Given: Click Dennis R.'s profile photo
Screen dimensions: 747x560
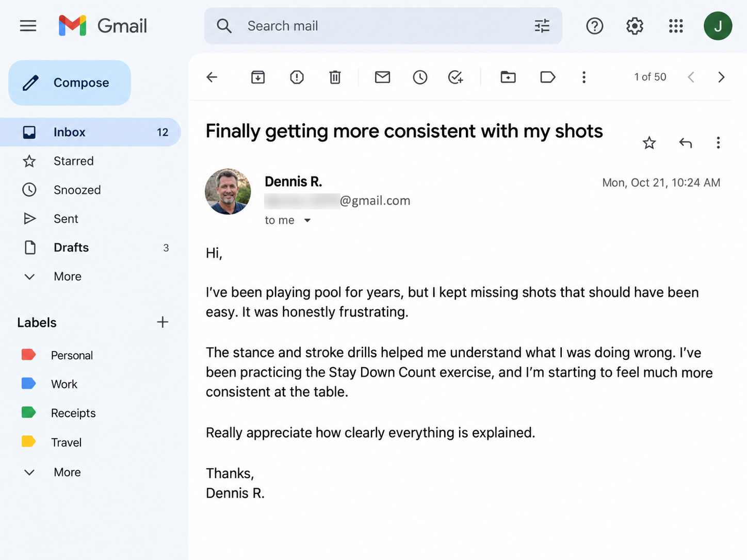Looking at the screenshot, I should [x=228, y=191].
